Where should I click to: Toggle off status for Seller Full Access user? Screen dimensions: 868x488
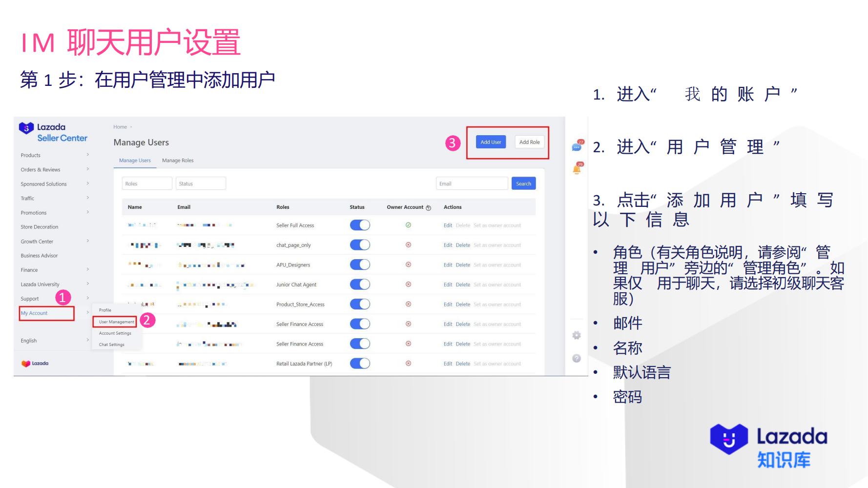(x=360, y=225)
